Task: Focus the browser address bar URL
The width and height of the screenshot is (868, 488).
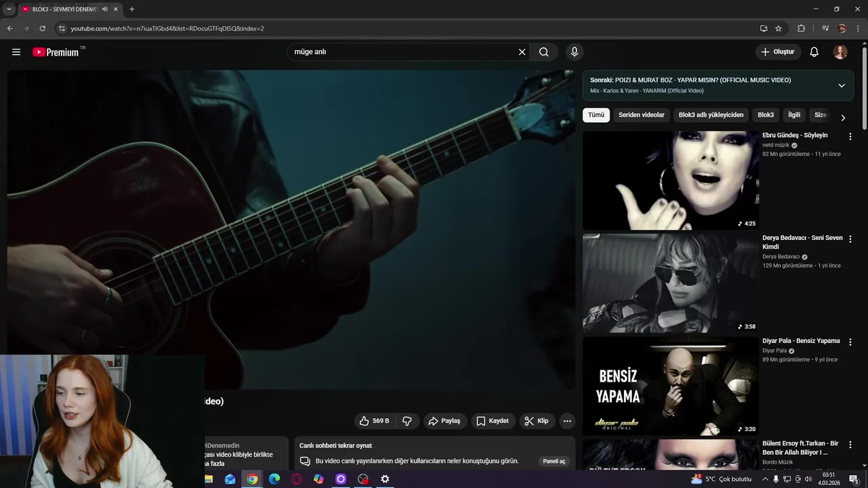Action: pos(167,28)
